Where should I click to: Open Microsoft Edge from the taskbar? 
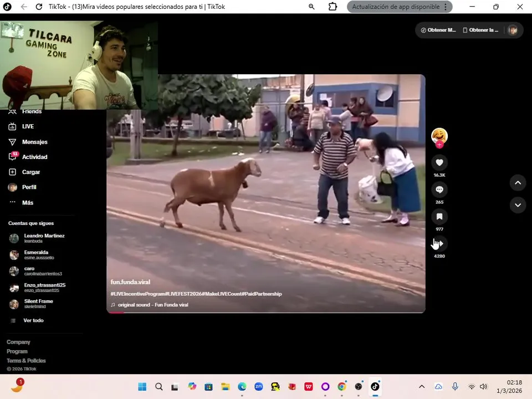click(242, 386)
